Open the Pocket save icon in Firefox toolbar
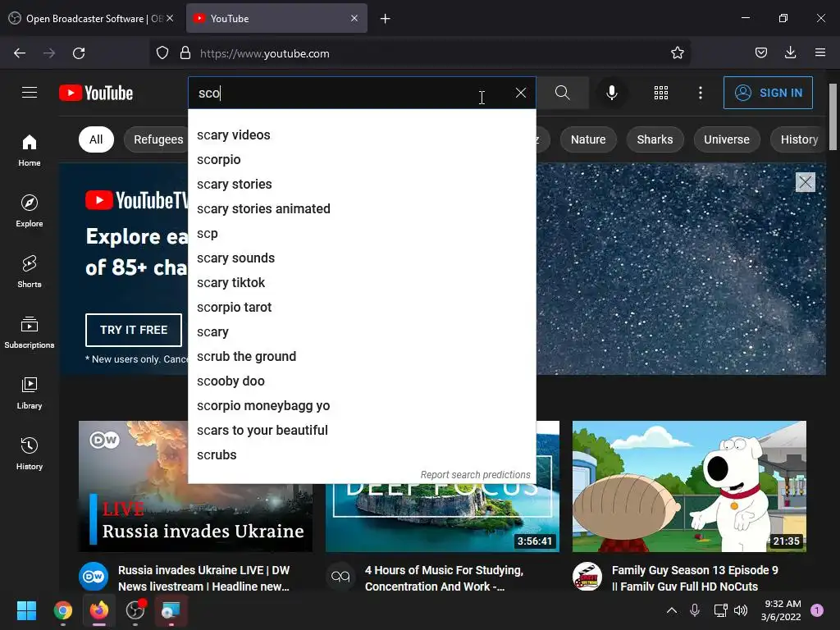Screen dimensions: 840x630 point(761,53)
